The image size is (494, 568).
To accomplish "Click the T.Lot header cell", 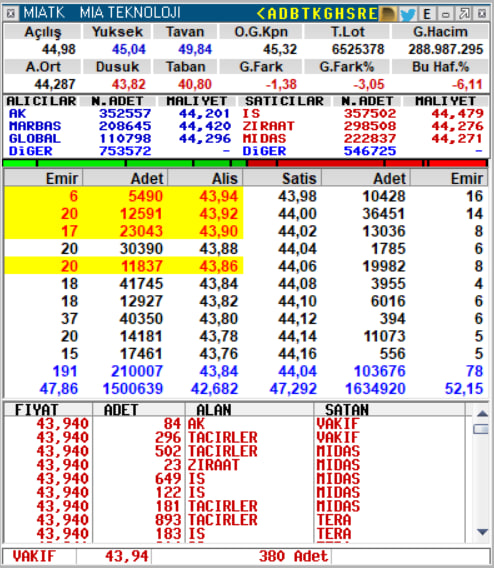I will pos(347,32).
